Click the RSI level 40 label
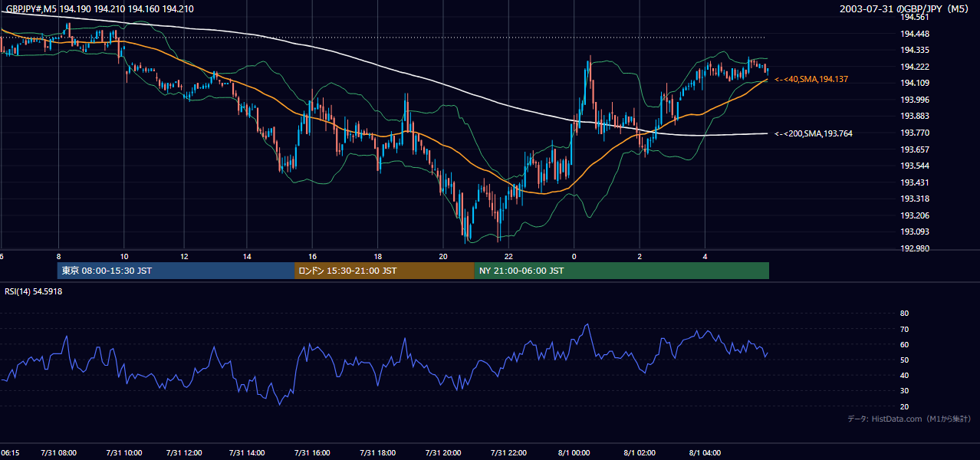The height and width of the screenshot is (460, 980). coord(904,375)
